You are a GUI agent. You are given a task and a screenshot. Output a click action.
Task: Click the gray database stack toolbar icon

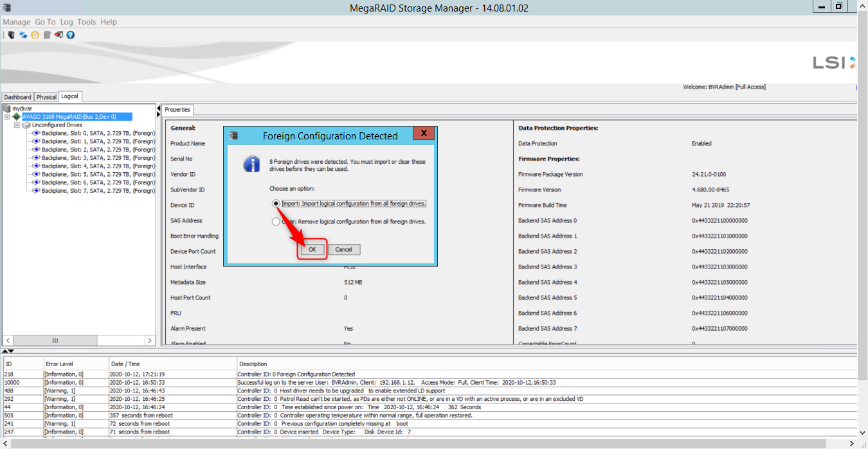(x=47, y=35)
